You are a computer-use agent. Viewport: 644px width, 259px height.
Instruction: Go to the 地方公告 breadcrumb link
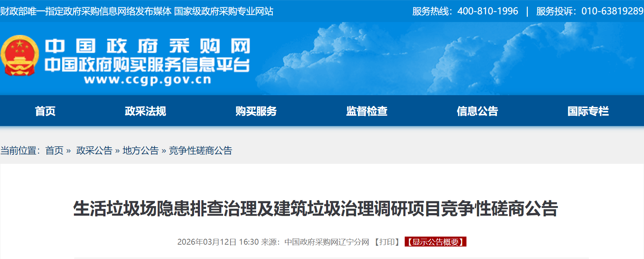140,151
